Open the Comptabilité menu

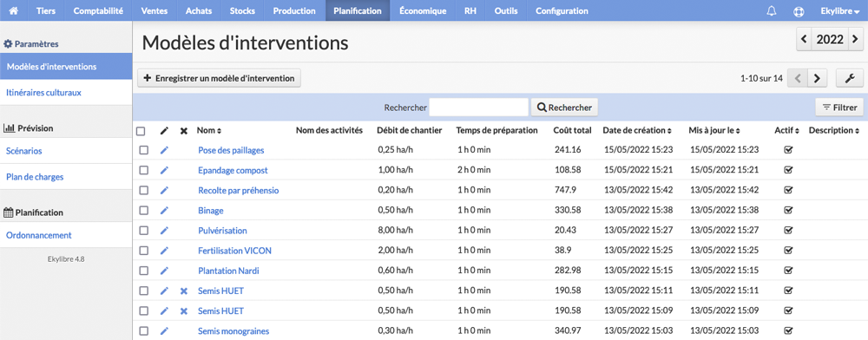pos(99,10)
